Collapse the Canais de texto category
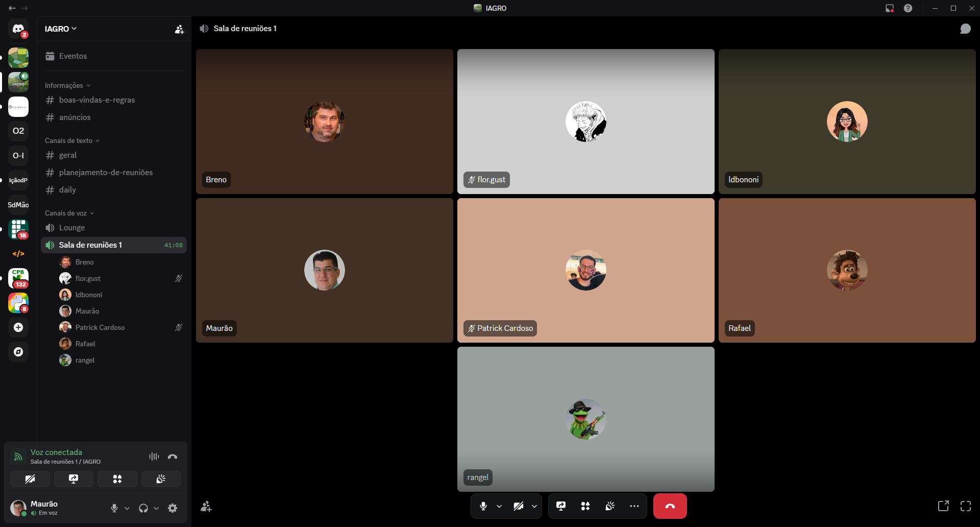Image resolution: width=980 pixels, height=527 pixels. (x=72, y=140)
